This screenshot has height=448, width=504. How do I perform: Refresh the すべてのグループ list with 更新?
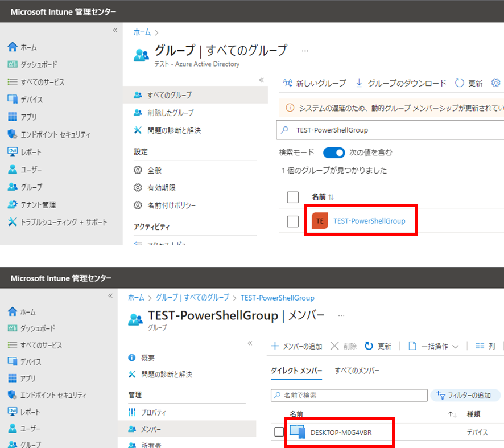coord(469,83)
